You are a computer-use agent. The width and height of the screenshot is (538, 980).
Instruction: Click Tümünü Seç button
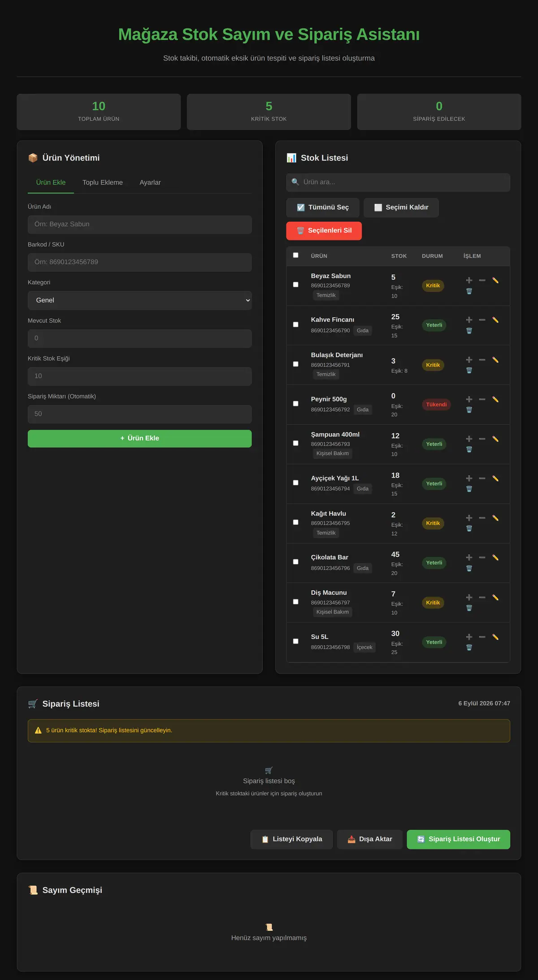(323, 207)
